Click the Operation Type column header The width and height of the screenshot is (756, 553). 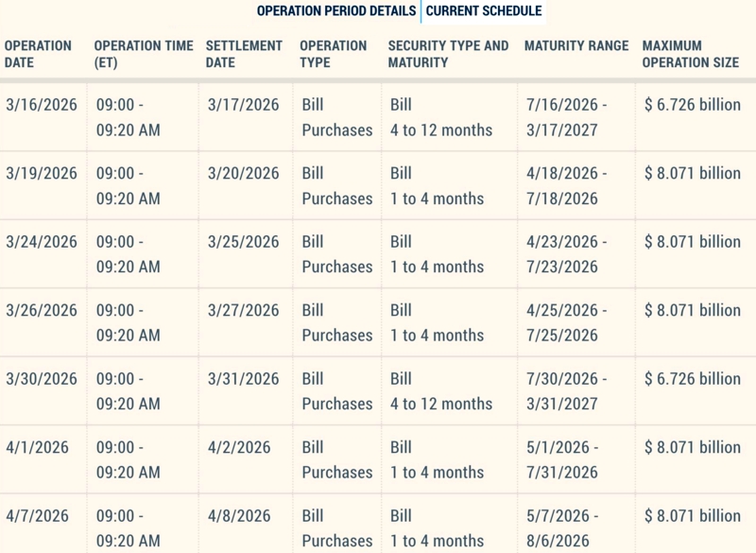click(333, 54)
